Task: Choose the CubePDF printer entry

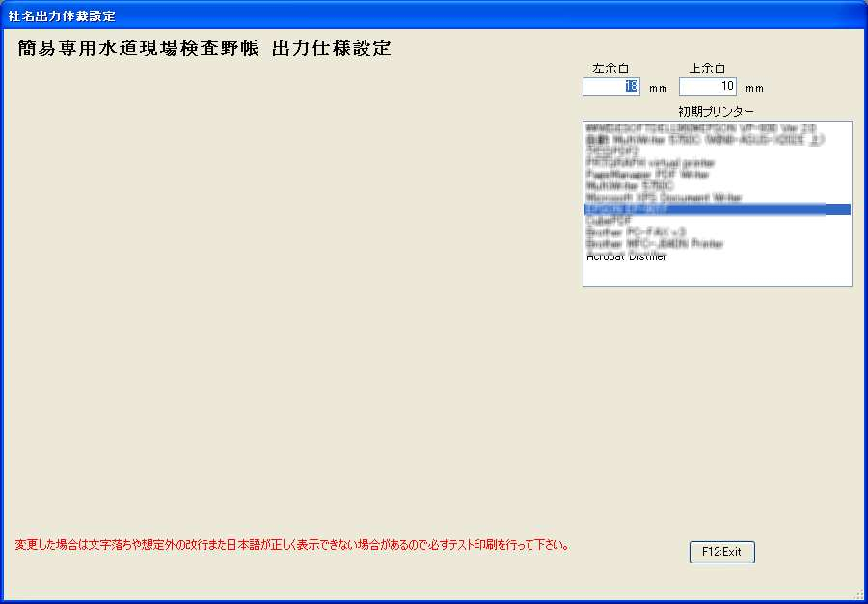Action: pos(607,221)
